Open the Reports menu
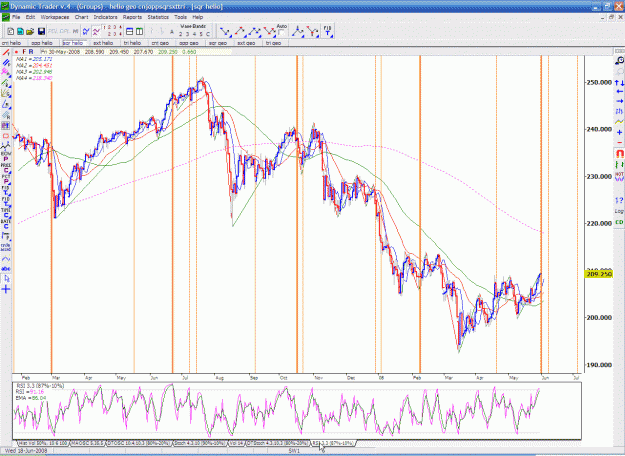Screen dimensions: 625x456 132,17
